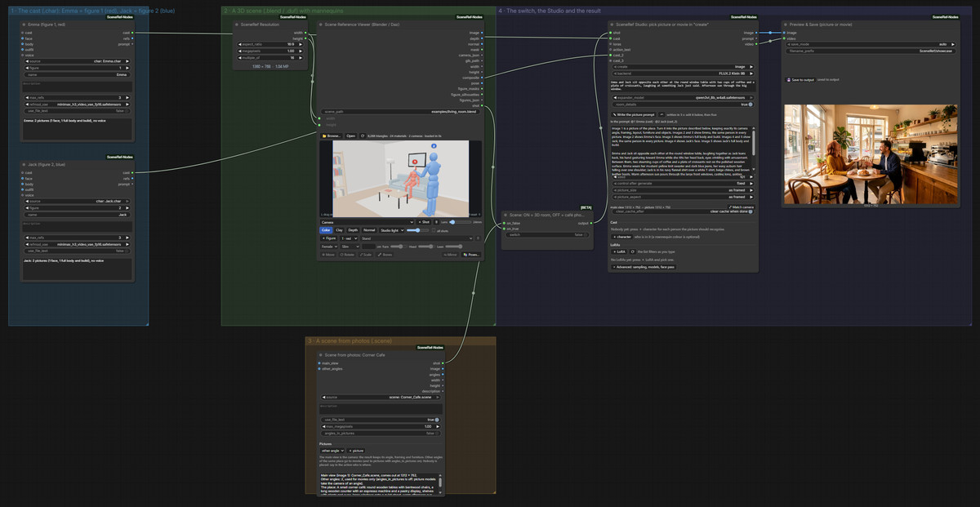
Task: Select the Move tool in the viewer
Action: [x=328, y=255]
